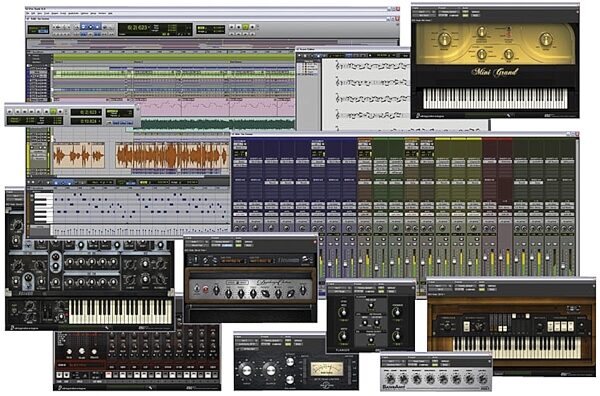
Task: Stop playback from the floating Transport window
Action: pyautogui.click(x=46, y=112)
